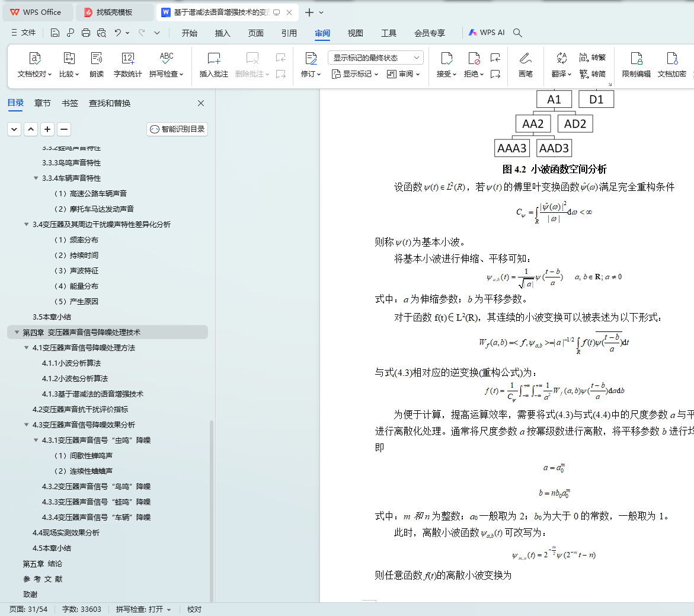Screen dimensions: 694x616
Task: Convert text with 繁转简
Action: tap(592, 74)
